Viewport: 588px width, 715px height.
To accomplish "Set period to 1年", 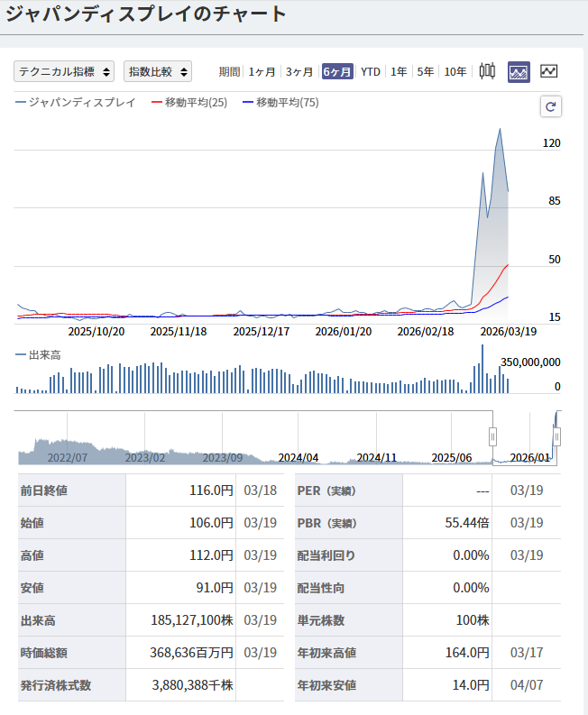I will tap(399, 71).
